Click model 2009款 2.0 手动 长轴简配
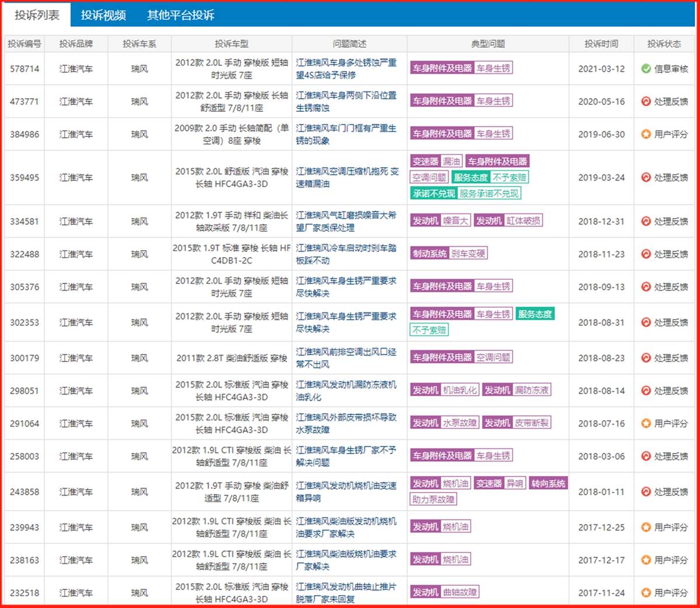 tap(232, 134)
